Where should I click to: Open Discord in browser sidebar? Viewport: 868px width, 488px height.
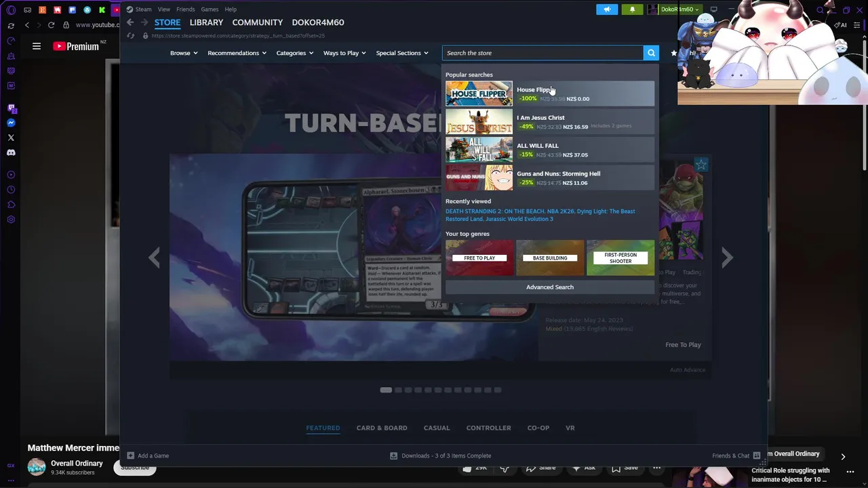click(11, 152)
